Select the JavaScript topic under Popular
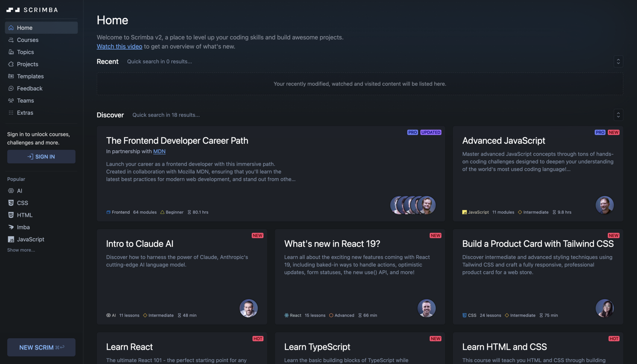Viewport: 637px width, 364px height. [41, 239]
